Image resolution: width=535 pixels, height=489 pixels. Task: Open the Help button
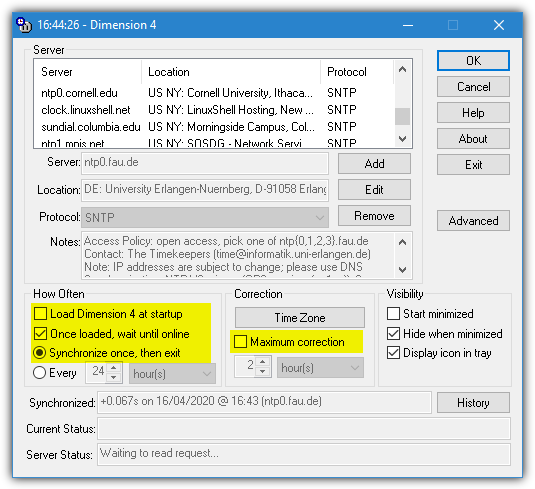click(x=473, y=113)
